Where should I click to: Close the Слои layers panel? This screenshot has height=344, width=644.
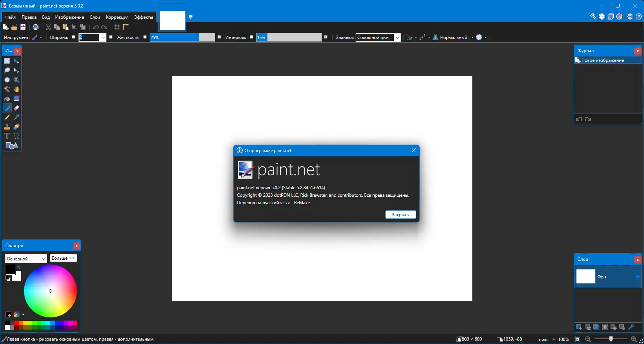coord(638,260)
